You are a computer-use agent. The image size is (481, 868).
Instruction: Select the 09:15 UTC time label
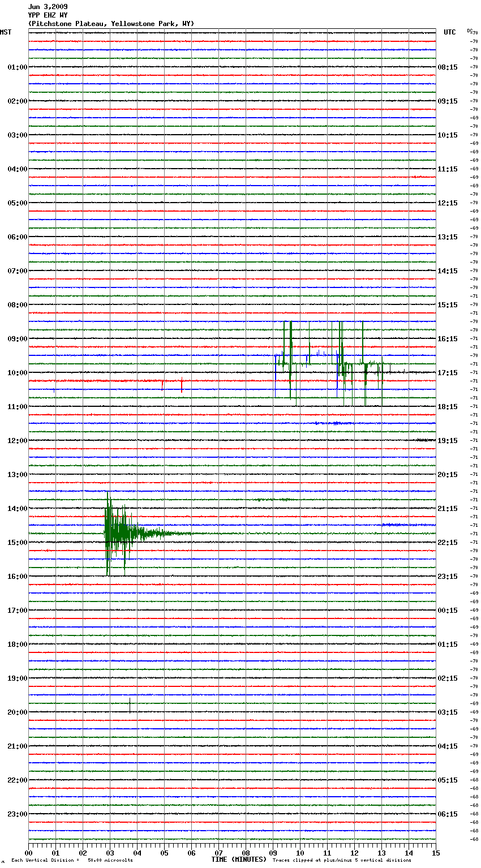pos(448,101)
